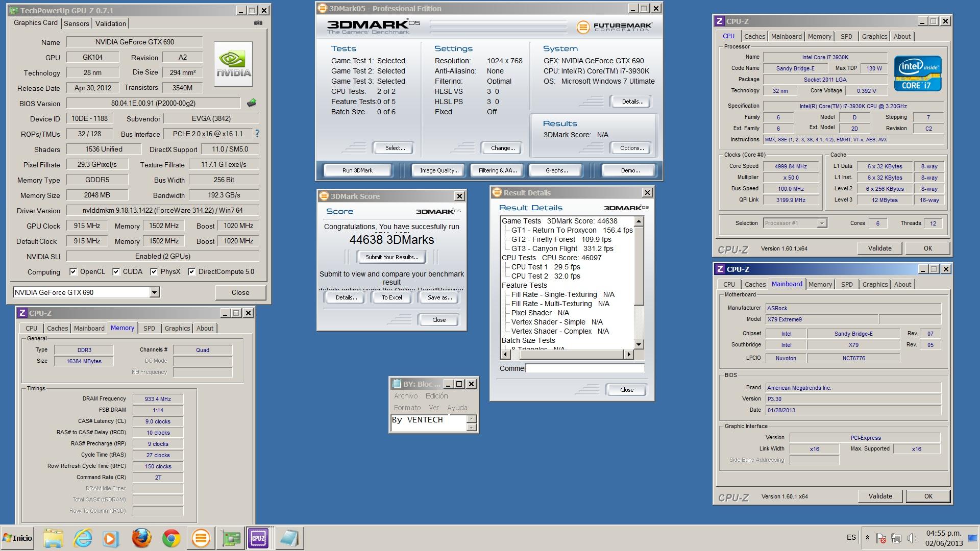Launch Google Chrome from the taskbar

tap(171, 538)
